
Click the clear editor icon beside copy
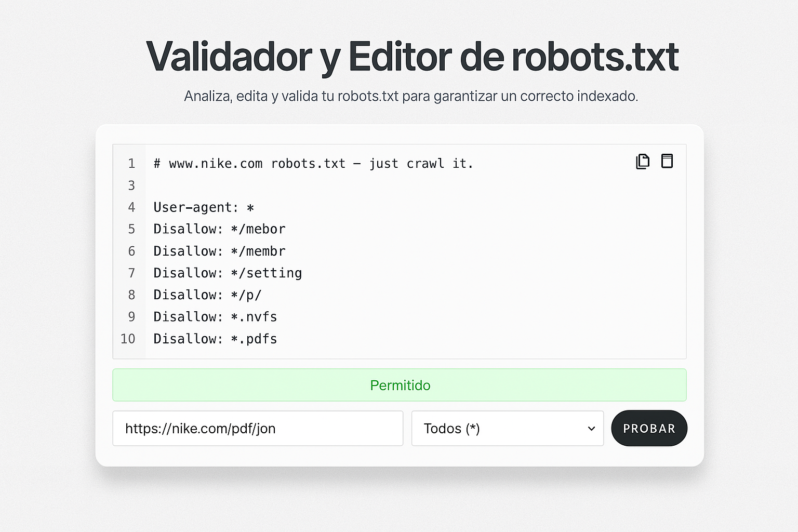click(667, 161)
